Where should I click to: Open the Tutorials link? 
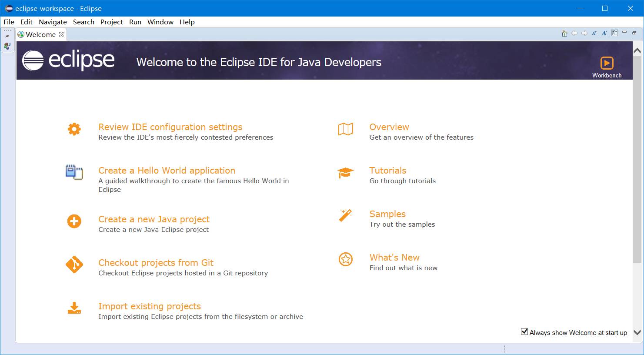(388, 171)
